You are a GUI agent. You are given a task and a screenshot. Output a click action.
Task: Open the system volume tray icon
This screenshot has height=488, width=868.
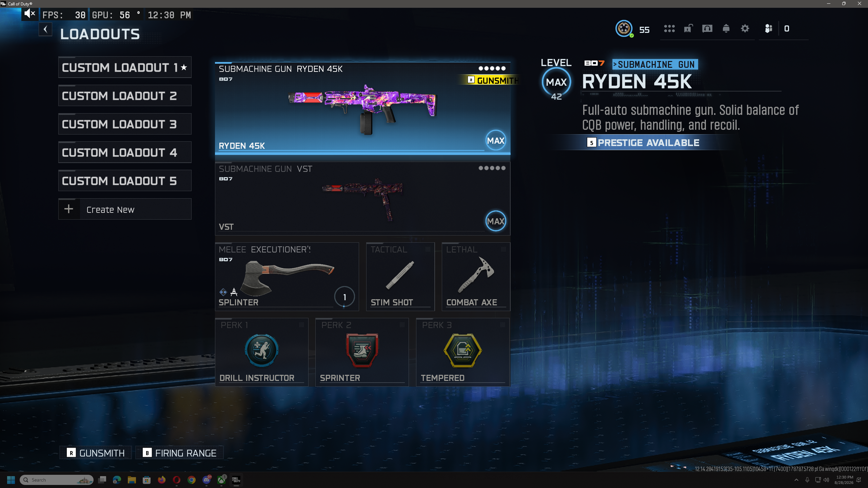pos(826,480)
